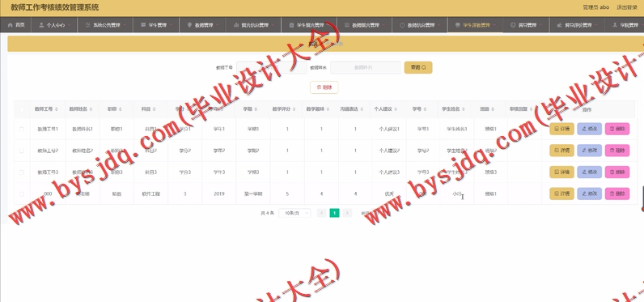Click the 查询 search button
The height and width of the screenshot is (302, 644).
point(418,67)
